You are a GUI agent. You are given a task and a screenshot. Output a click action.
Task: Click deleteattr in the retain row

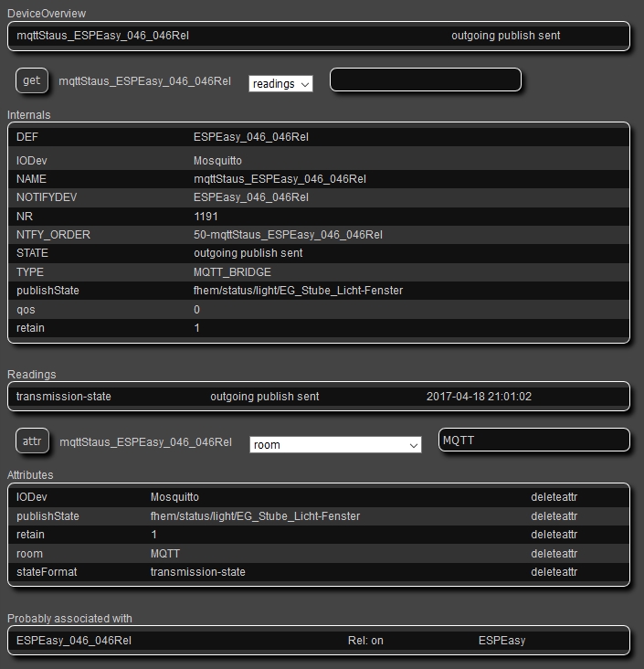pyautogui.click(x=554, y=535)
